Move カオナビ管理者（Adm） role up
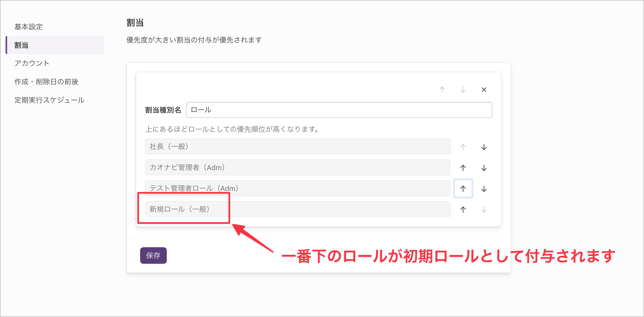The image size is (644, 317). point(463,168)
